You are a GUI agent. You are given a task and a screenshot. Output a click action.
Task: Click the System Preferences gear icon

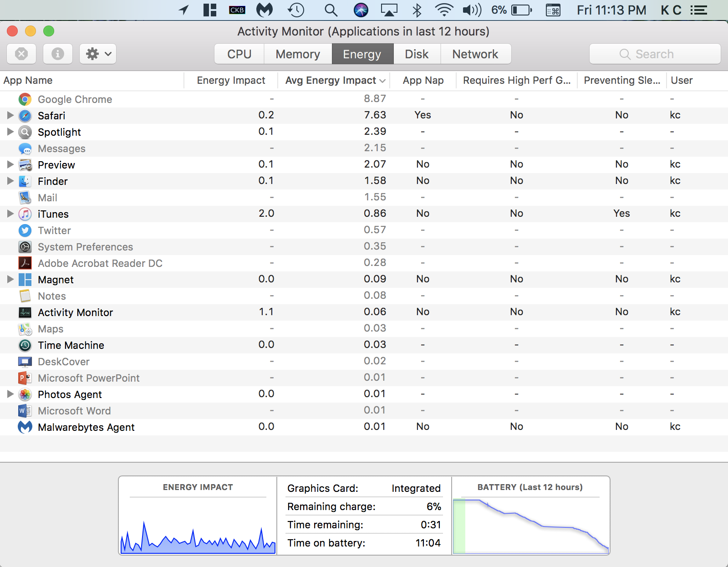pos(25,247)
